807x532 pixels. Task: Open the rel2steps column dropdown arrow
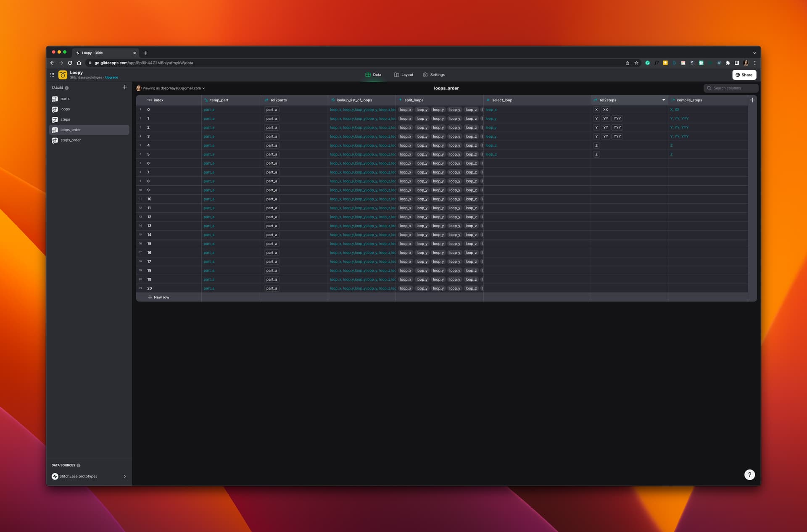coord(664,100)
